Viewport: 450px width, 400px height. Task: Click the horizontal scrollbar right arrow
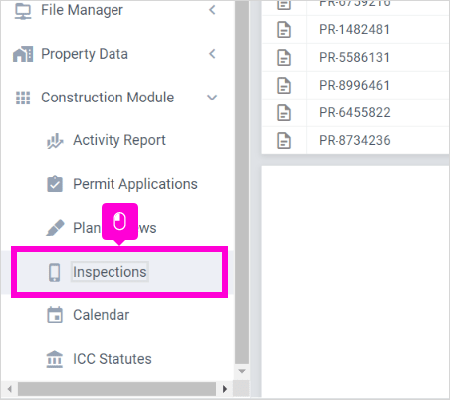225,389
